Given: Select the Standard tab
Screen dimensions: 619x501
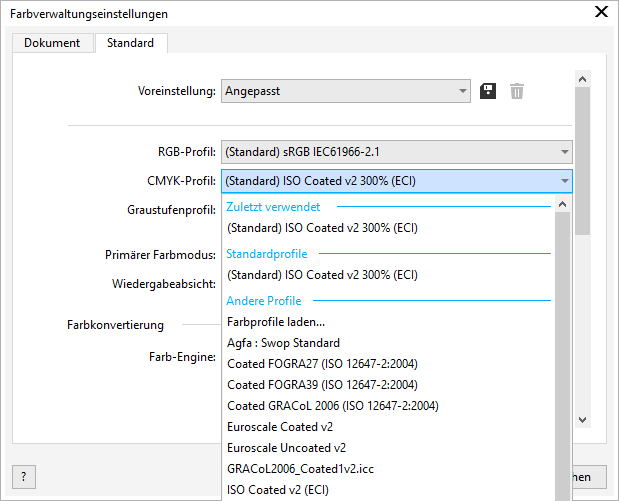Looking at the screenshot, I should click(x=130, y=43).
